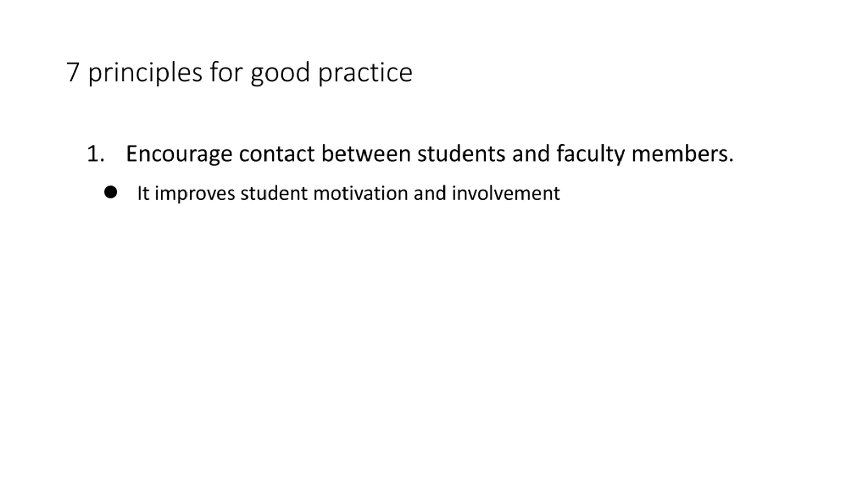The image size is (868, 488).
Task: Click "and" before the word "faculty"
Action: (x=531, y=154)
